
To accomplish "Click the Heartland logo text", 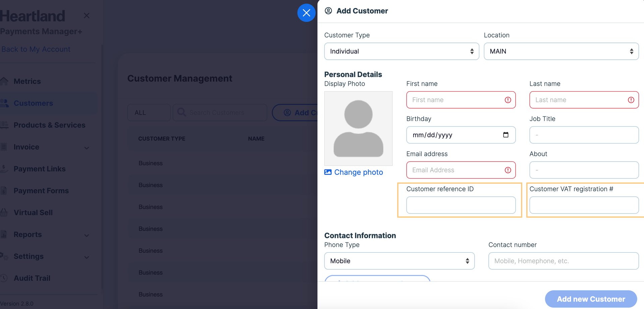I will click(33, 16).
